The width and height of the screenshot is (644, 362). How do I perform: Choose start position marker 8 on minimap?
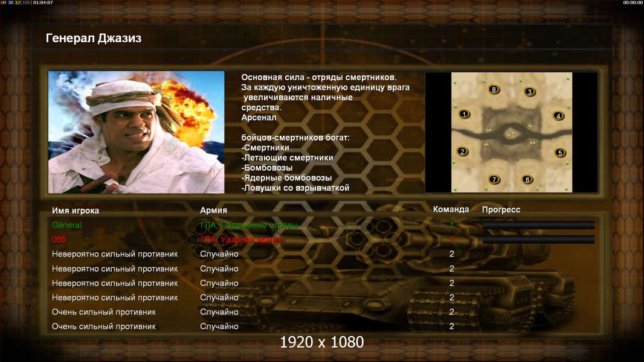(x=494, y=89)
